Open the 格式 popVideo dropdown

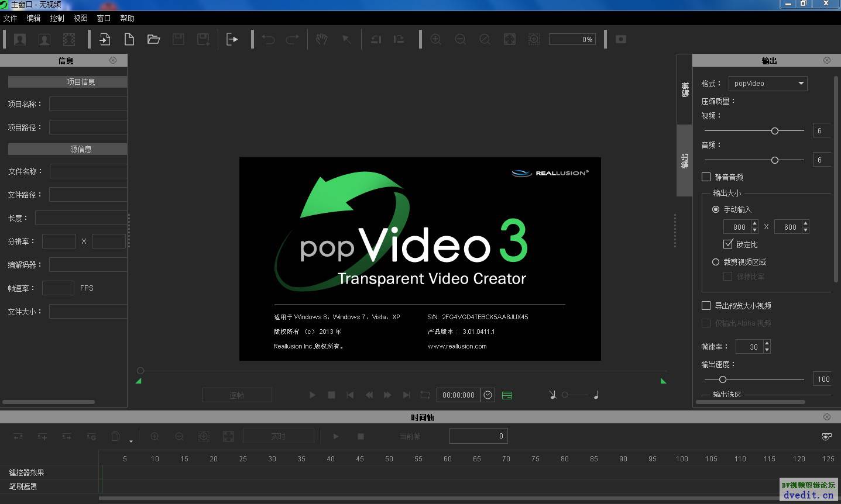tap(768, 84)
